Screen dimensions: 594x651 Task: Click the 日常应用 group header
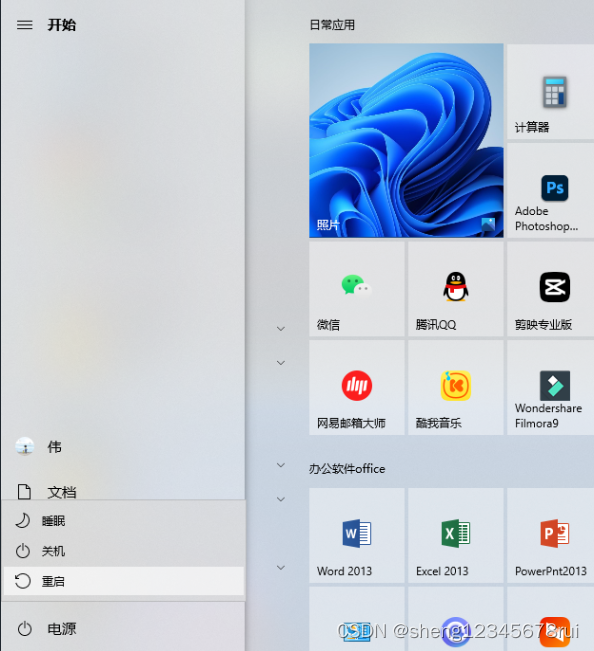pos(332,25)
